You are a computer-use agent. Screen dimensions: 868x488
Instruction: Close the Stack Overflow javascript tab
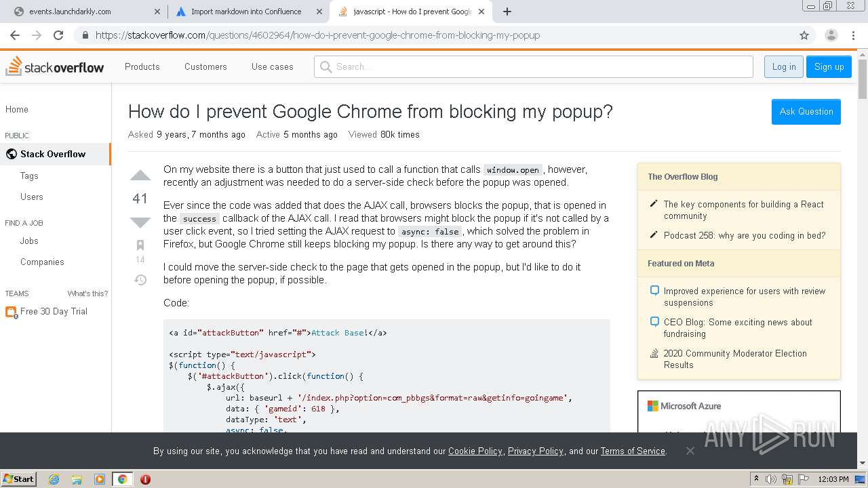coord(481,12)
